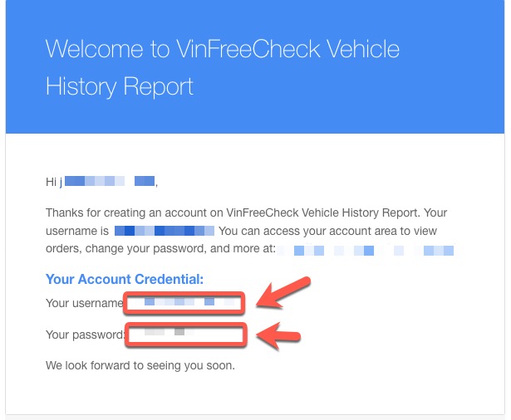511x420 pixels.
Task: Select the blurred username in the paragraph
Action: tap(165, 231)
